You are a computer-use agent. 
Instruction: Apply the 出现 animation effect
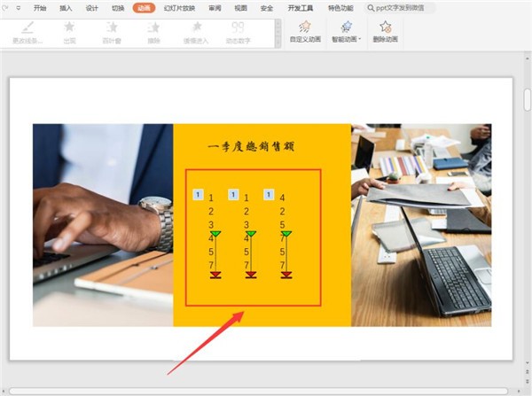(69, 33)
